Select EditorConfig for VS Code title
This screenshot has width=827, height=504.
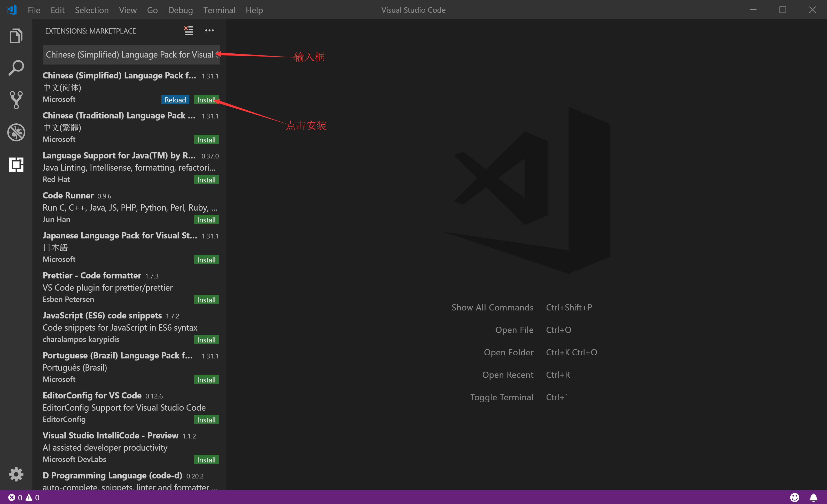click(x=92, y=395)
